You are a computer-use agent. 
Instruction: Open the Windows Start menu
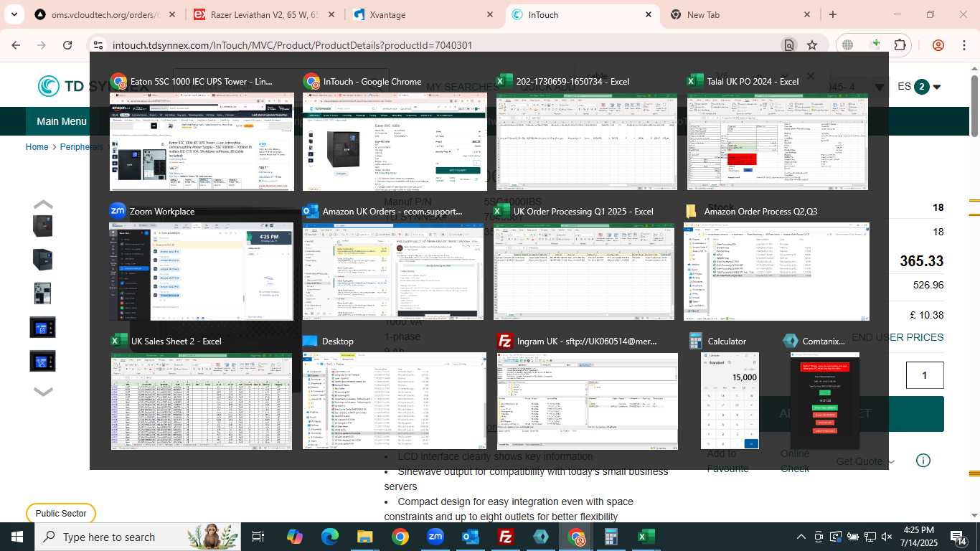[17, 537]
